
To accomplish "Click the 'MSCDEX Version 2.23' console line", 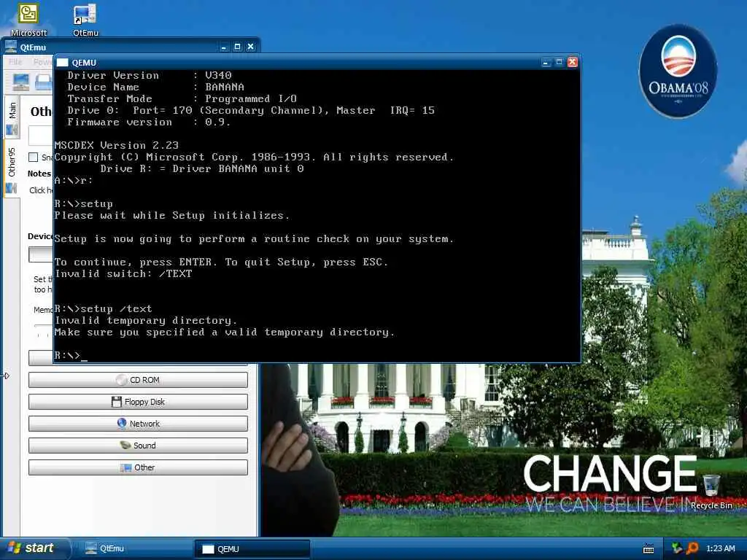I will tap(116, 145).
